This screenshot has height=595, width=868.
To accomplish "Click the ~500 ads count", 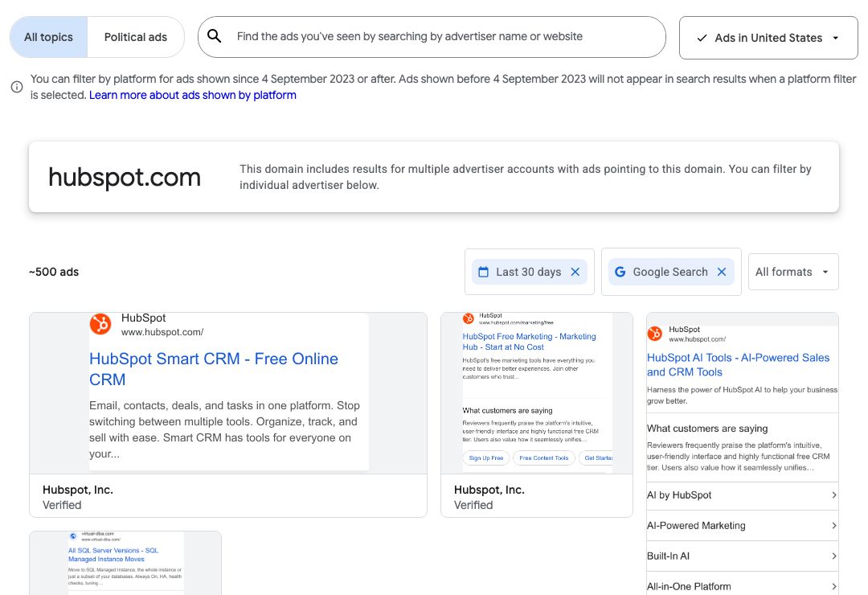I will click(x=54, y=272).
